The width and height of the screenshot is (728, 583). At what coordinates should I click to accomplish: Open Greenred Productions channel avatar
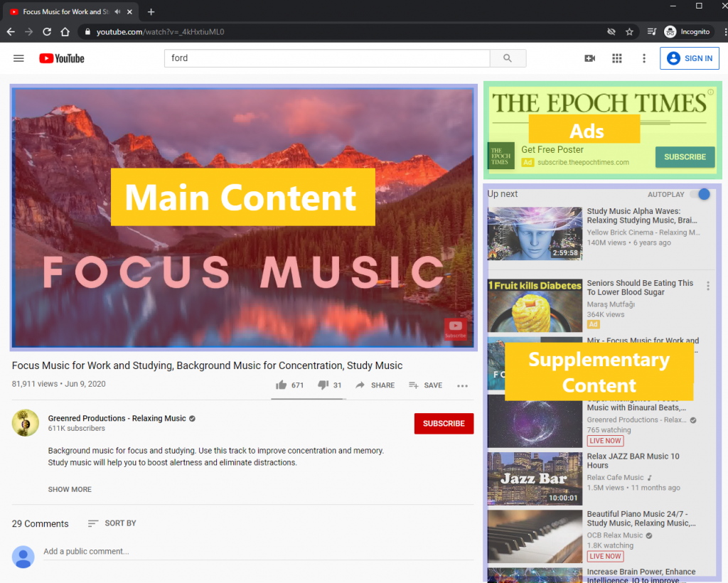(x=26, y=422)
